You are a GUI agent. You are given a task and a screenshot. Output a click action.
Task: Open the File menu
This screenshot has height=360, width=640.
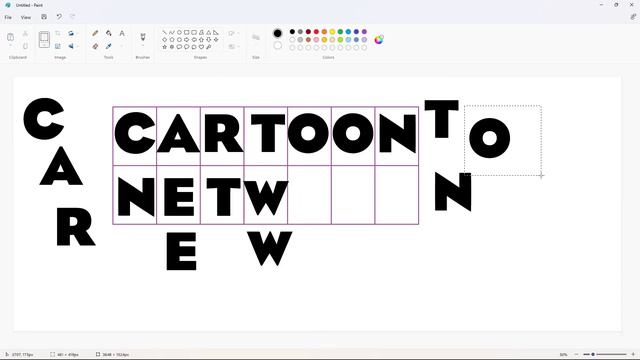(x=8, y=18)
